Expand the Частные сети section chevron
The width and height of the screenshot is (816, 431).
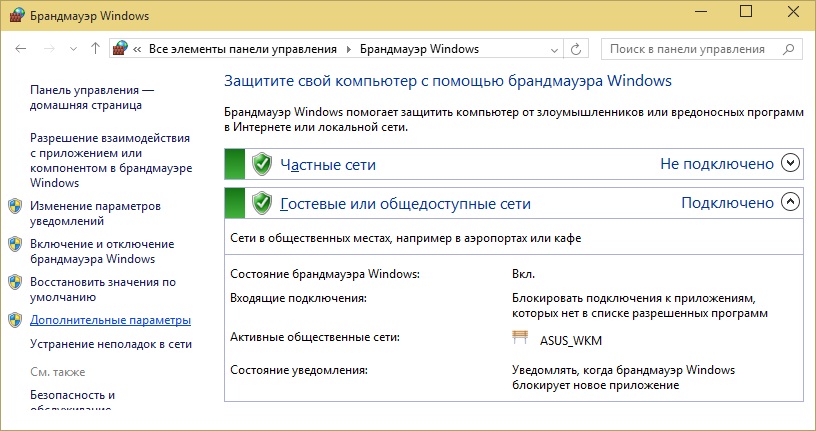791,163
